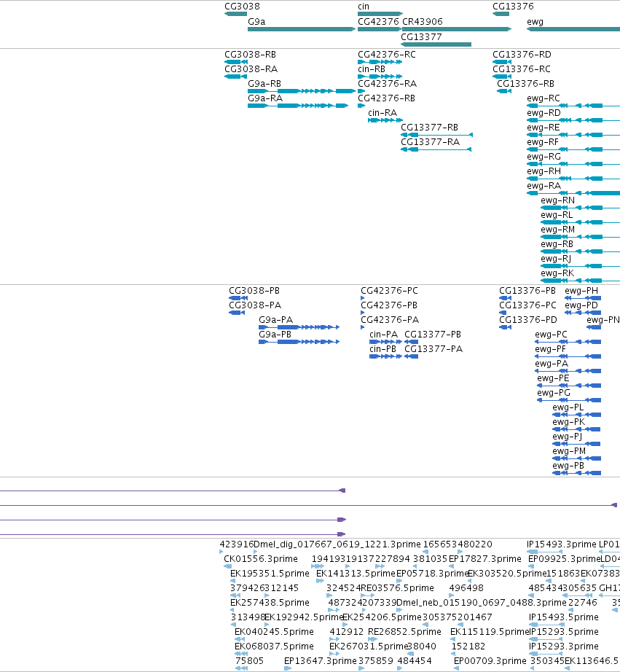620x672 pixels.
Task: Open protein CG3038-PA
Action: tap(255, 305)
